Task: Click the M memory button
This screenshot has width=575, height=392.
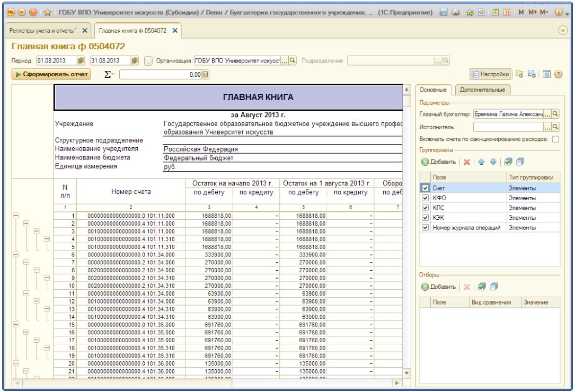Action: coord(521,12)
